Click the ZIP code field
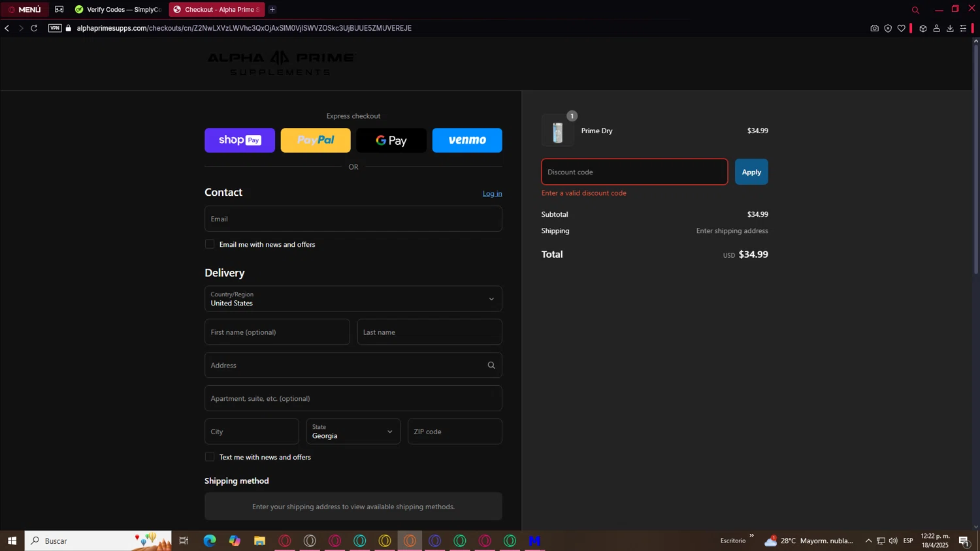 click(x=455, y=432)
